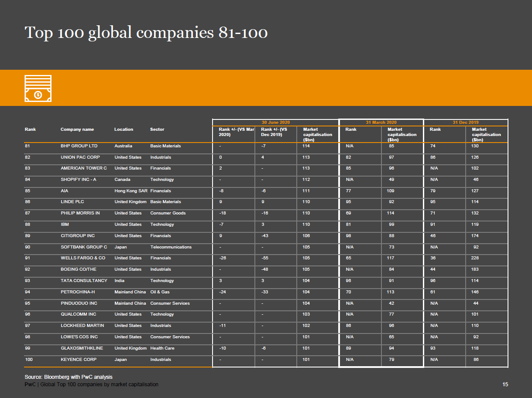The width and height of the screenshot is (532, 398).
Task: Click the 'Source: Bloomberg with PwC analysis' note
Action: pos(69,377)
